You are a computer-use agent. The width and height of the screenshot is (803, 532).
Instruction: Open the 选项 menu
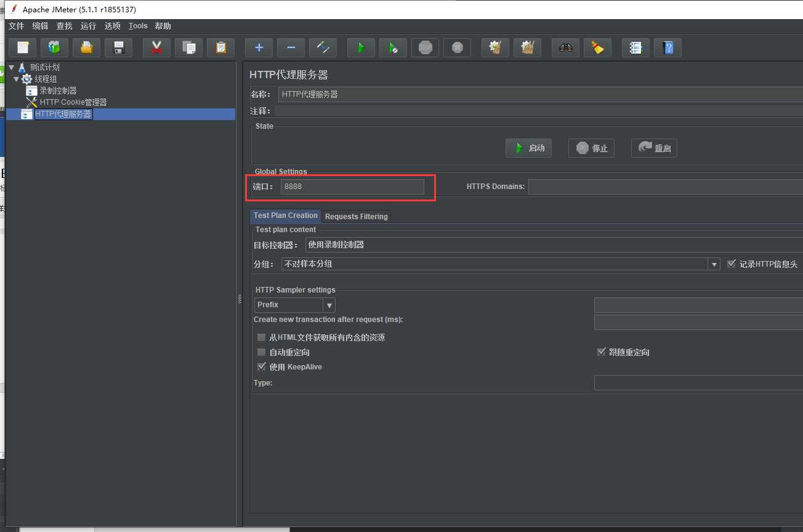click(x=112, y=26)
